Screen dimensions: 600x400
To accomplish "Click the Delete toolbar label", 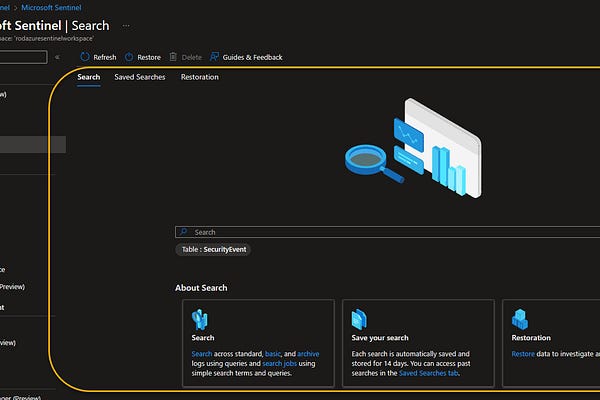I will (192, 57).
